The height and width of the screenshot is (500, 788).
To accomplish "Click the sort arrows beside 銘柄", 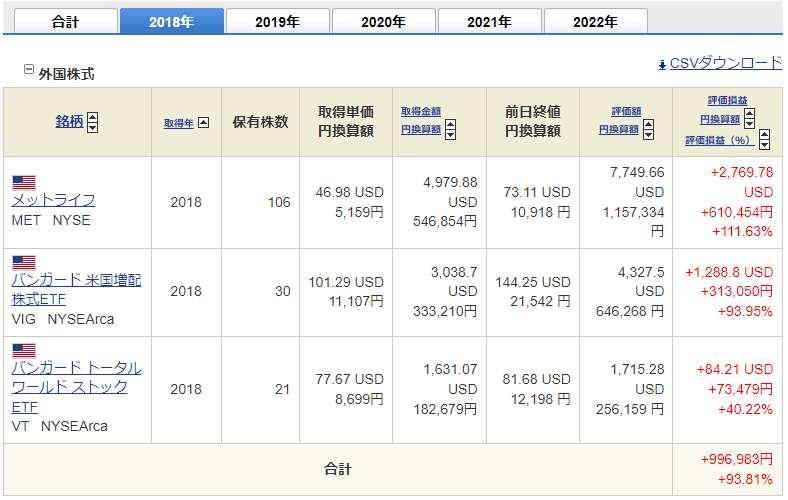I will [92, 122].
